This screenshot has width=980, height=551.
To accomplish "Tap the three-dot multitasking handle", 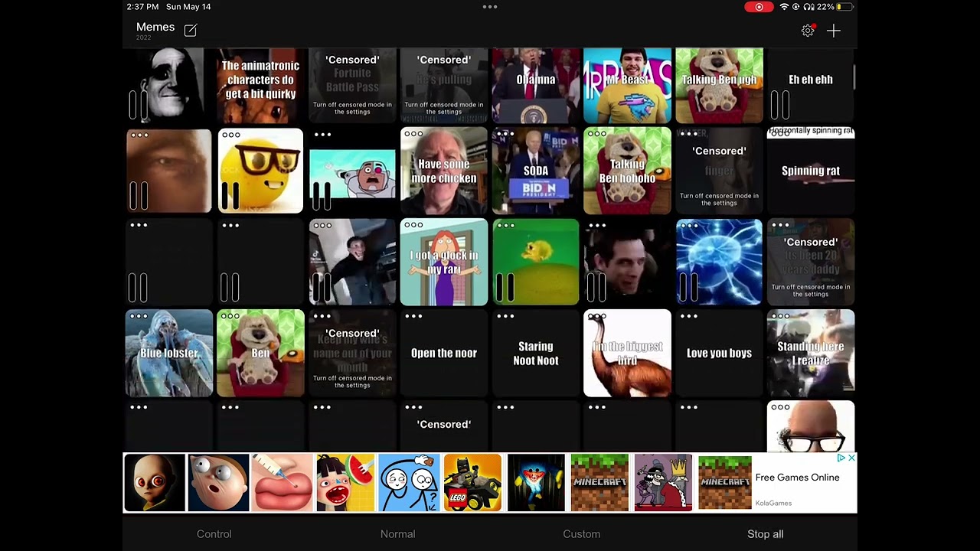I will (490, 7).
